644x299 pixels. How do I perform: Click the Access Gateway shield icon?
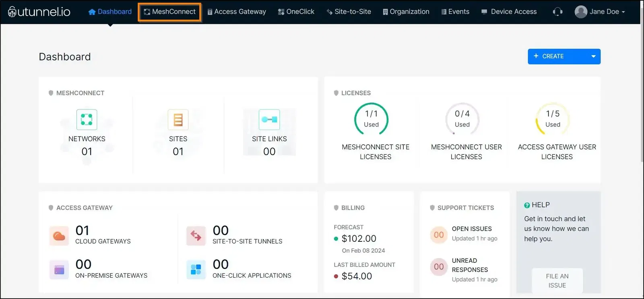[51, 208]
